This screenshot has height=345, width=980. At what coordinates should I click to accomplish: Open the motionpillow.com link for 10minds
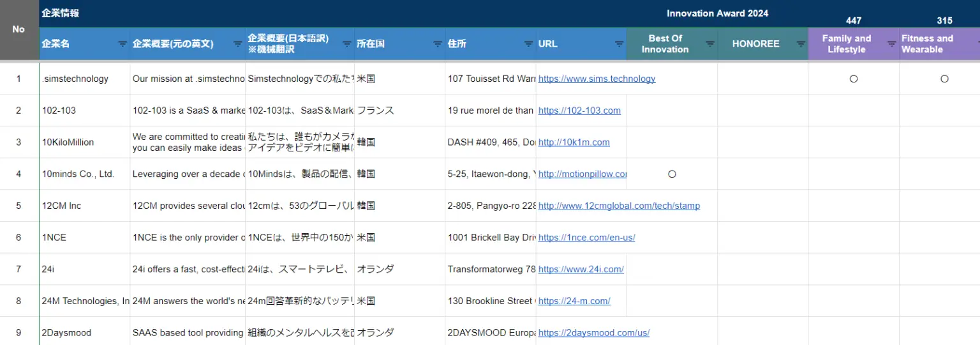(x=583, y=174)
